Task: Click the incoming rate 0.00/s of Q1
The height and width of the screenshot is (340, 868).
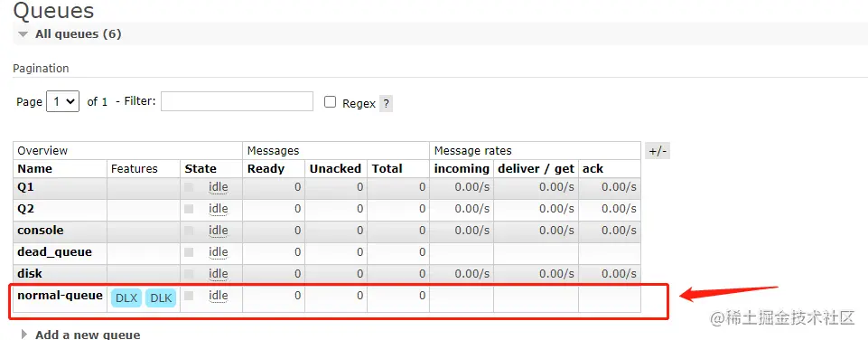Action: pyautogui.click(x=472, y=187)
